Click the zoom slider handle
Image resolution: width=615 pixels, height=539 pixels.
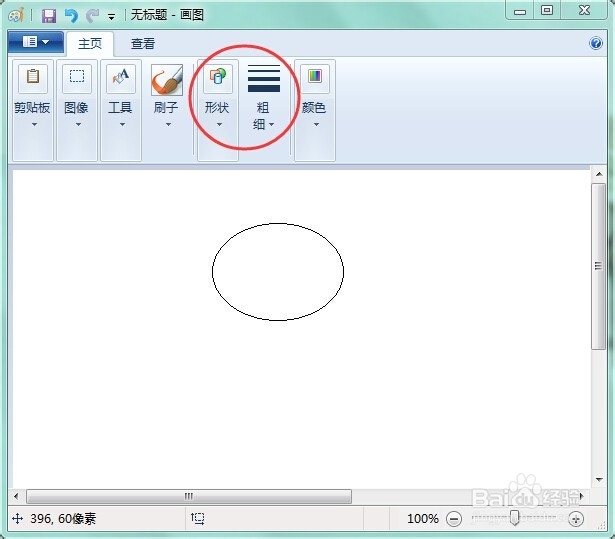[x=514, y=518]
